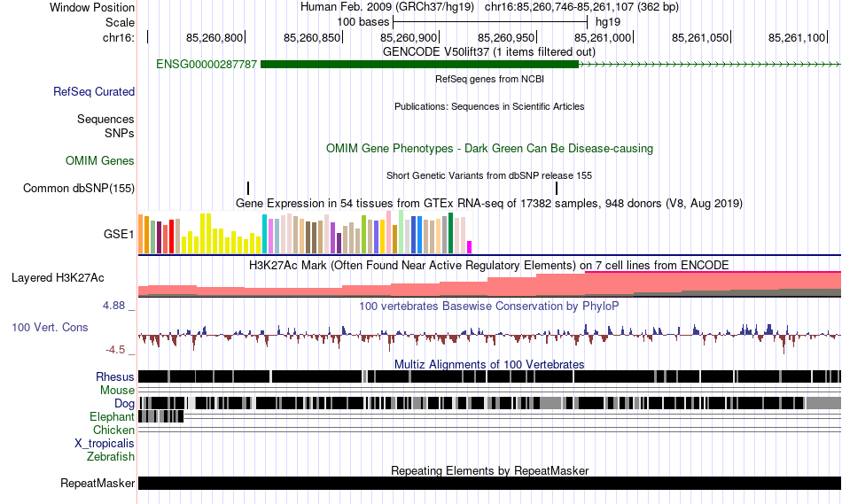The width and height of the screenshot is (842, 504).
Task: Click the 100 bases scale bar
Action: tap(490, 22)
